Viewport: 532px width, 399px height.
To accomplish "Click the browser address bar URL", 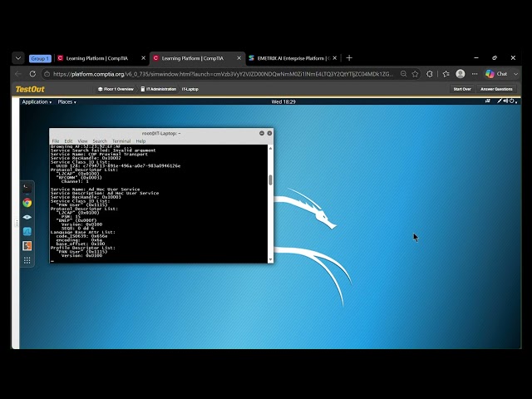I will tap(224, 74).
